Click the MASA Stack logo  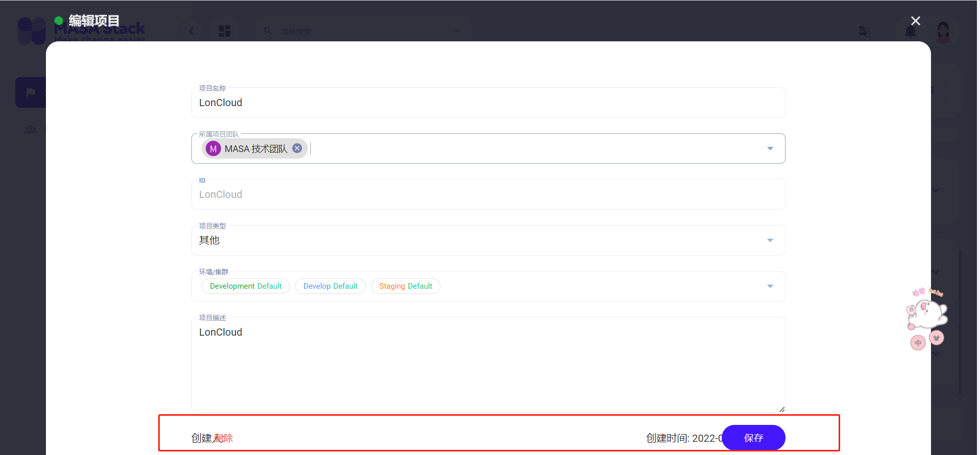(x=82, y=31)
